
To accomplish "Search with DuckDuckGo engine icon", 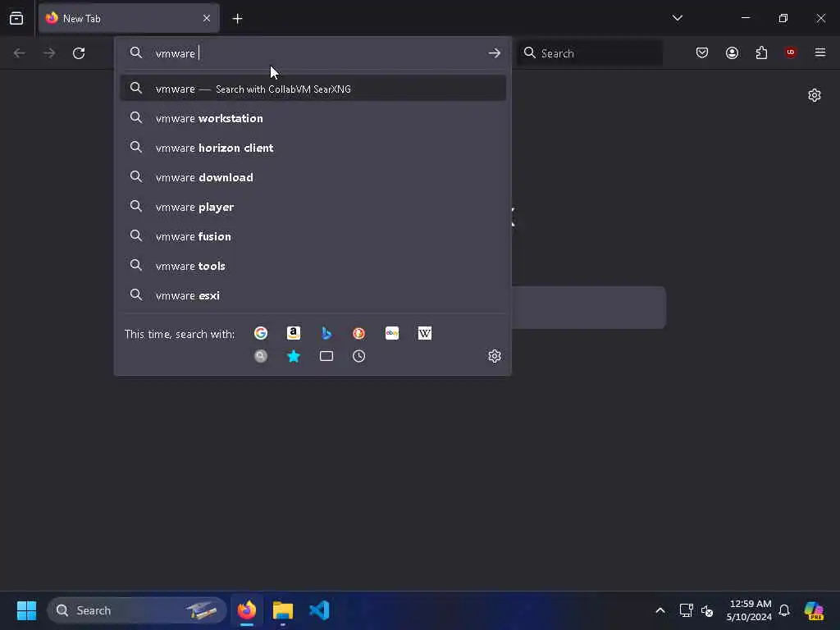I will 359,333.
